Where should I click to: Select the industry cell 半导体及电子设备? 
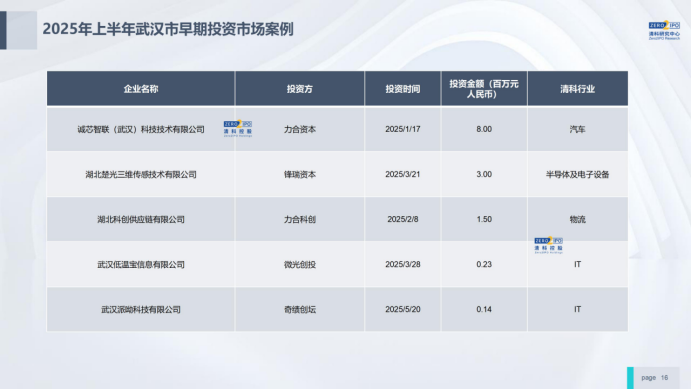tap(577, 174)
